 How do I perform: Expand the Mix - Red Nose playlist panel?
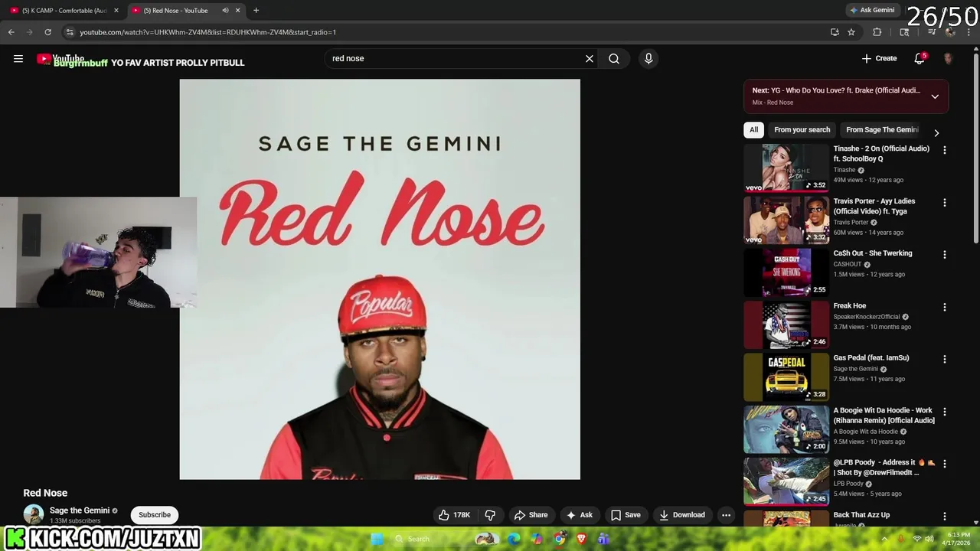[935, 96]
